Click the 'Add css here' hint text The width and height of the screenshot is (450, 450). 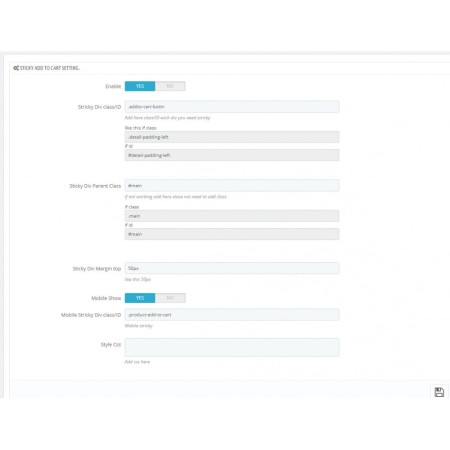(x=137, y=362)
